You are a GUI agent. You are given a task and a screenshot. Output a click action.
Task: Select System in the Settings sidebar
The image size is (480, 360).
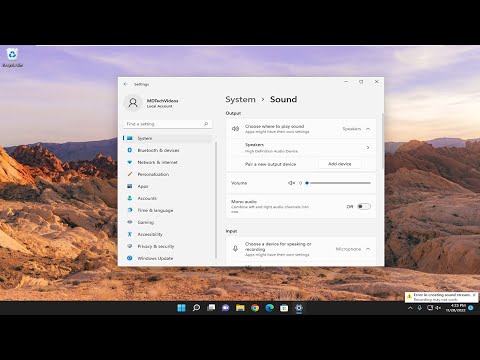[168, 138]
